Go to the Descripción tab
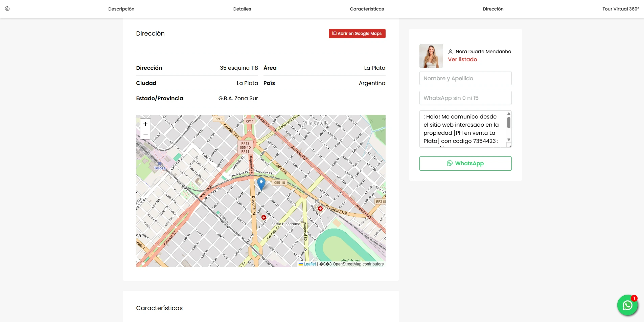The height and width of the screenshot is (322, 644). point(121,9)
